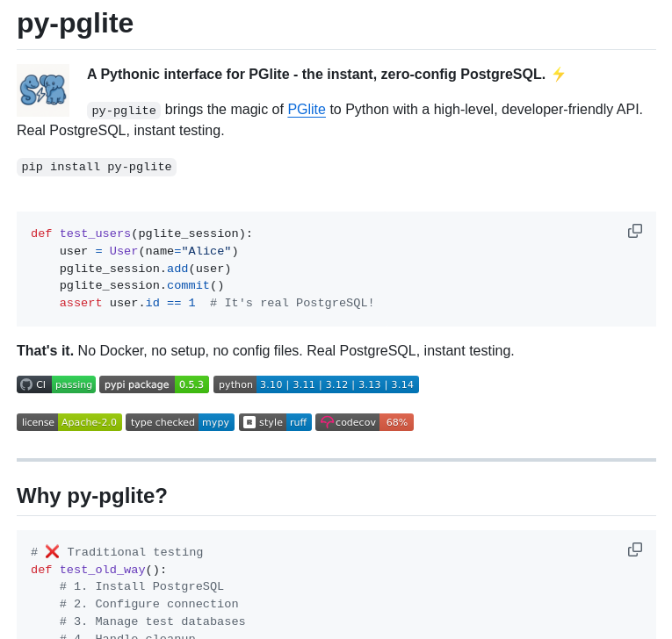Click the codecov umbrella icon
The width and height of the screenshot is (672, 639).
click(327, 422)
